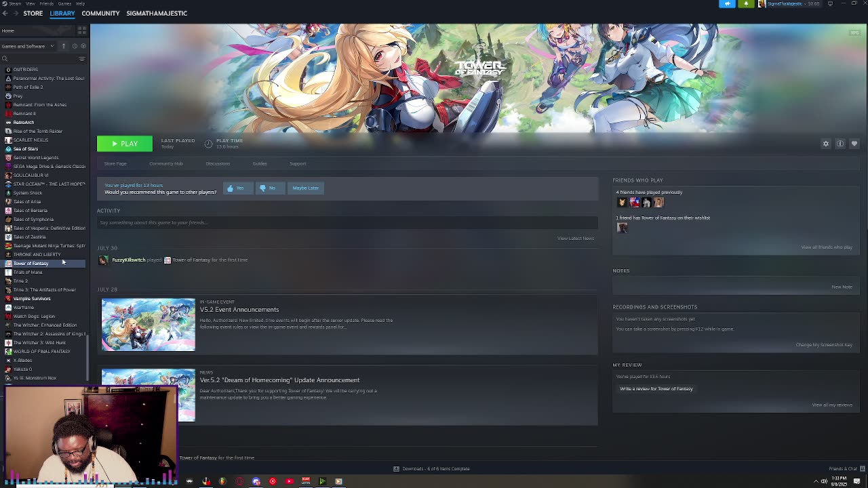Switch to the COMMUNITY tab
The image size is (868, 488).
pos(100,13)
